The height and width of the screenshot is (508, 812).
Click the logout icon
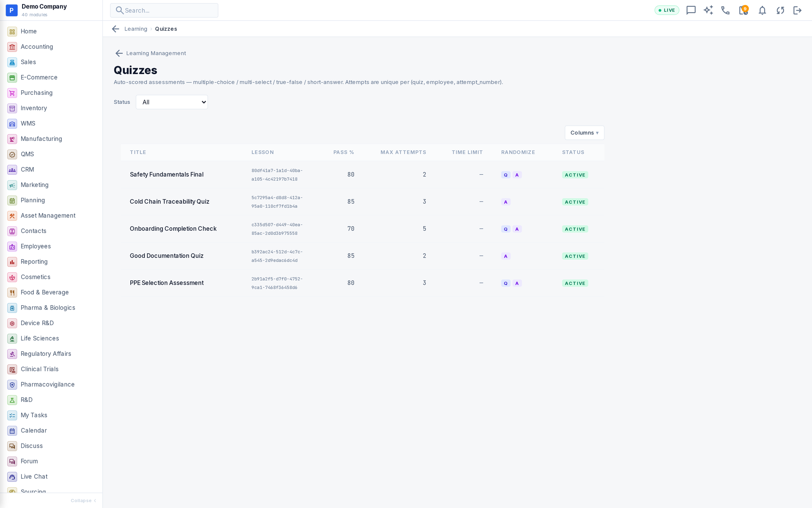point(798,10)
